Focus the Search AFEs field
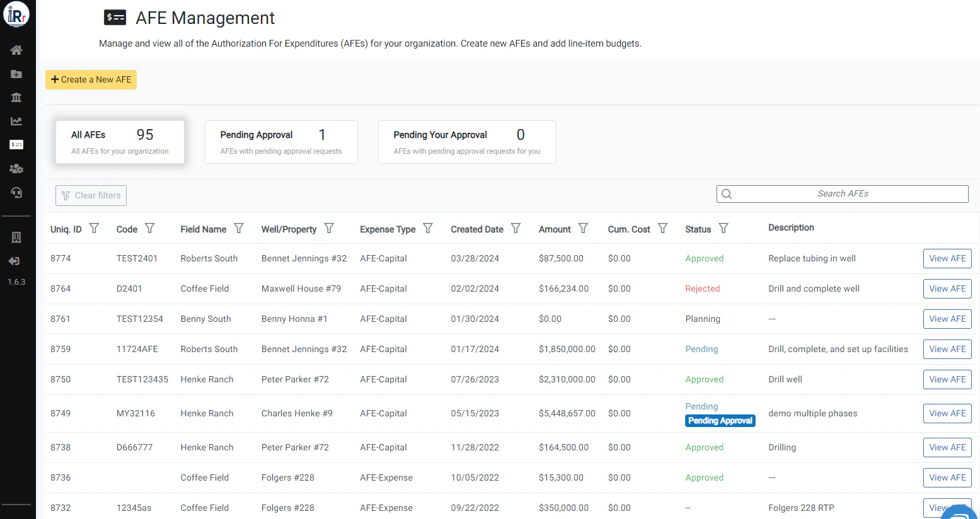The width and height of the screenshot is (980, 519). point(843,194)
